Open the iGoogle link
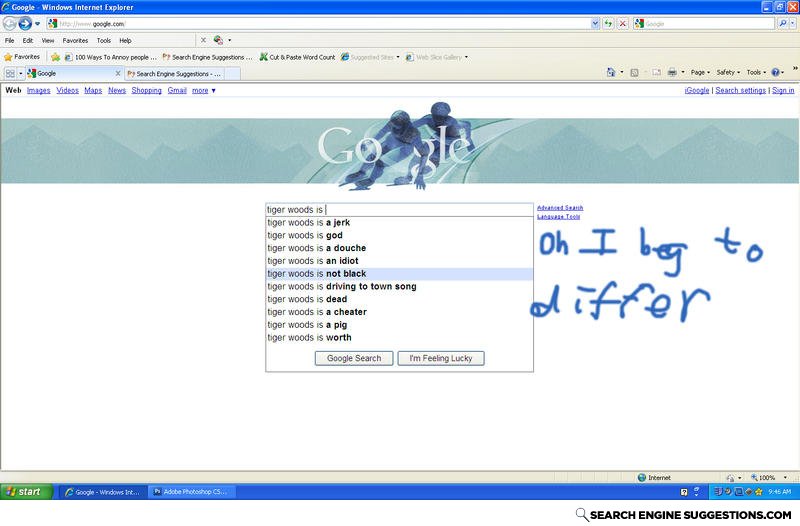This screenshot has width=800, height=526. [x=697, y=90]
